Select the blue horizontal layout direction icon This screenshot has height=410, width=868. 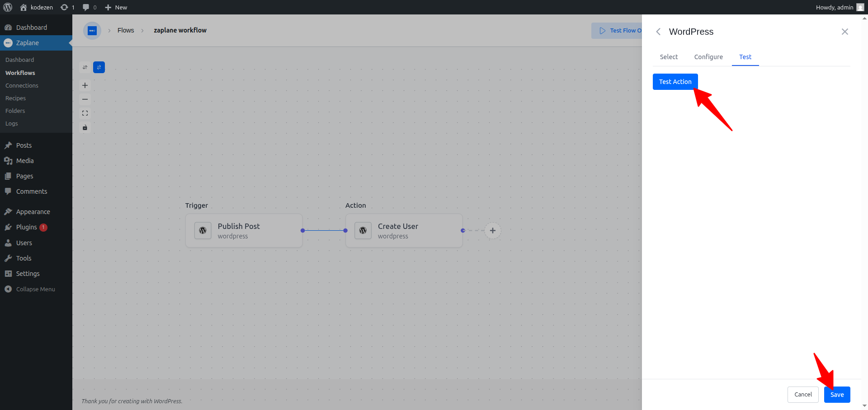pyautogui.click(x=99, y=67)
